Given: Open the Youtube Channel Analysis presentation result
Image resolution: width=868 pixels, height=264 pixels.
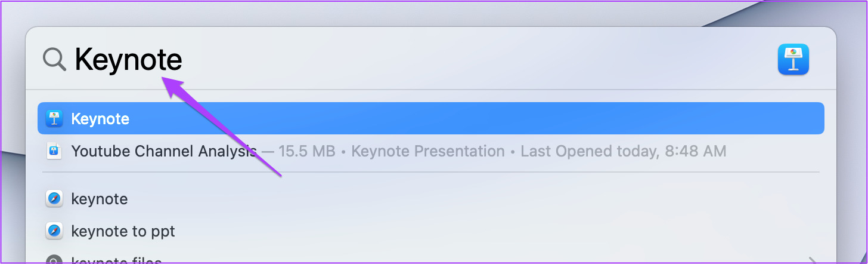Looking at the screenshot, I should click(x=431, y=151).
